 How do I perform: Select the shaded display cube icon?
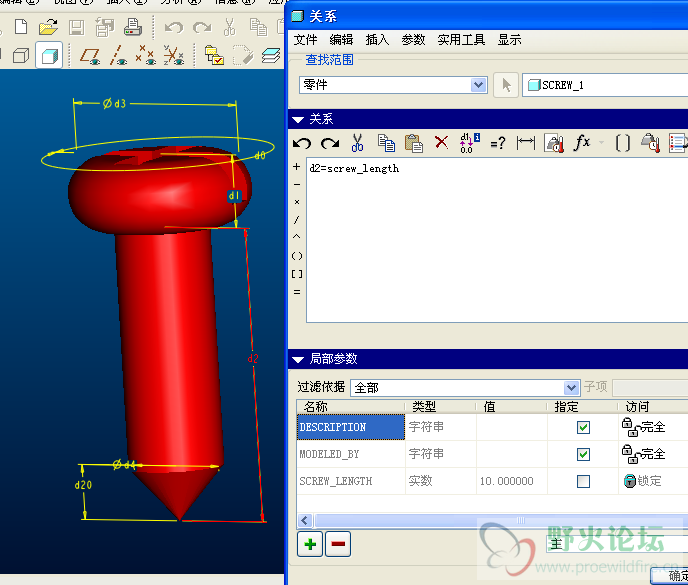pyautogui.click(x=49, y=55)
